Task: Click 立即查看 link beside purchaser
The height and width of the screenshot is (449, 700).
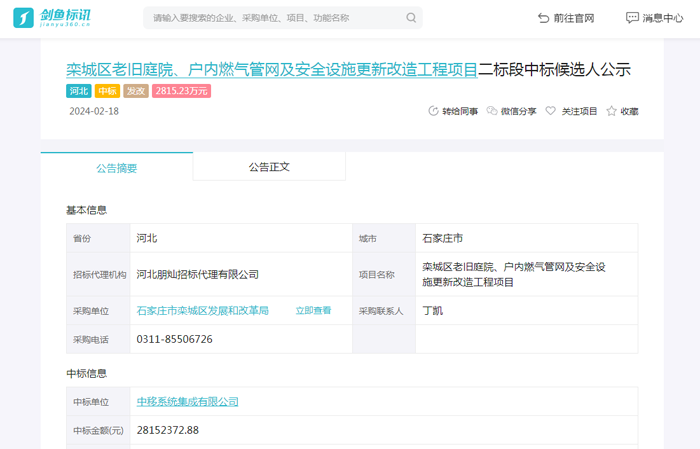Action: point(313,311)
